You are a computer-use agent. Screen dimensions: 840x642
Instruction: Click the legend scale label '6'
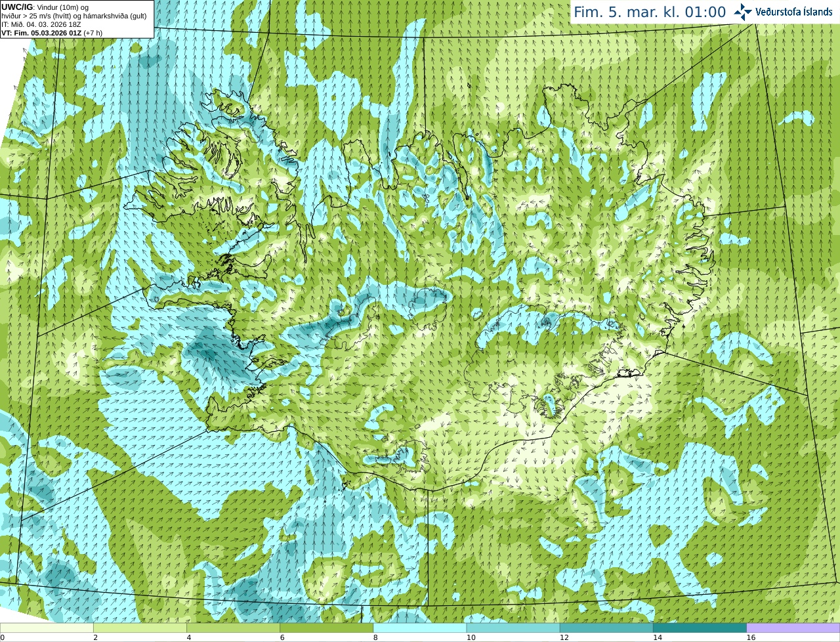pyautogui.click(x=282, y=637)
